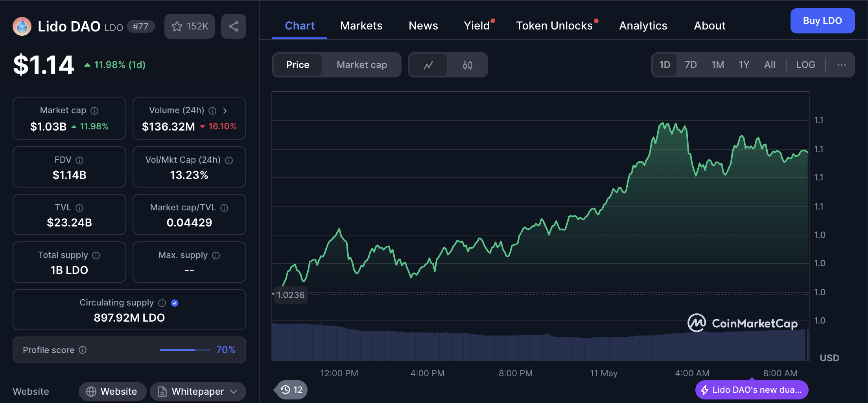Set chart range to 7D

(x=691, y=65)
